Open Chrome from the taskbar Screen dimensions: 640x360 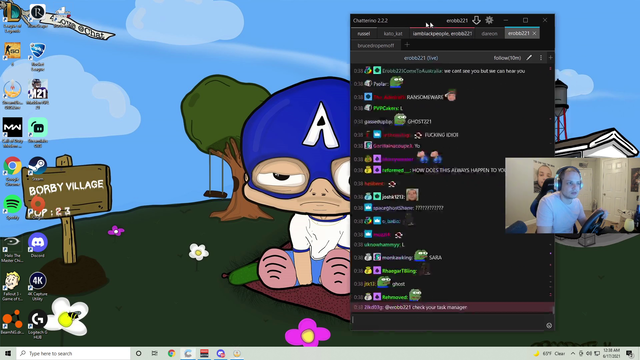pos(171,353)
